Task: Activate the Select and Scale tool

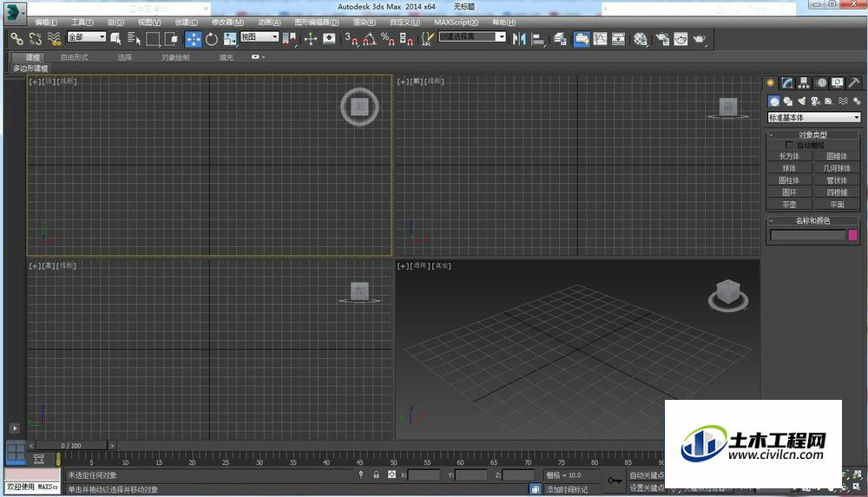Action: point(230,39)
